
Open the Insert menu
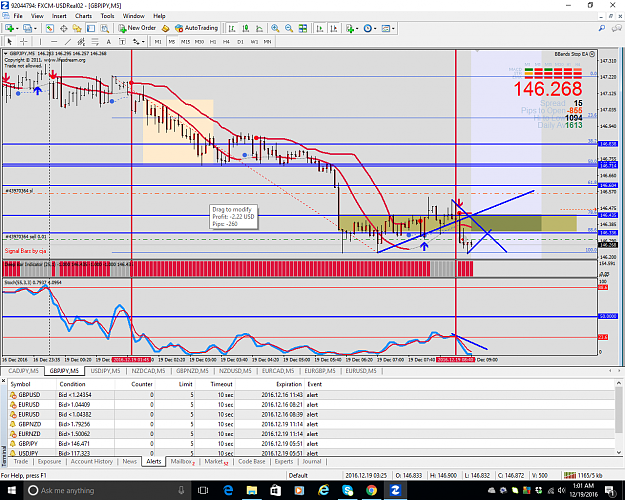[x=59, y=16]
